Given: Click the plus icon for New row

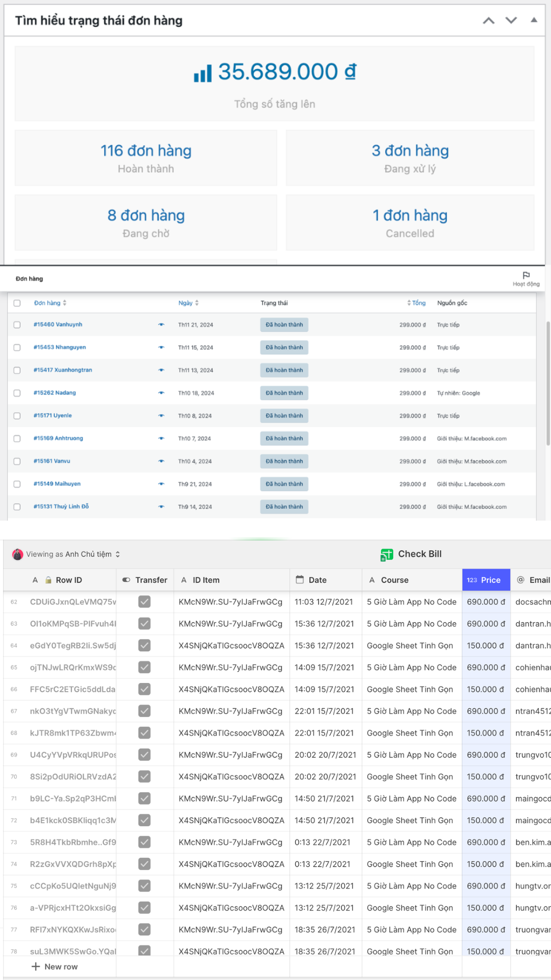Looking at the screenshot, I should point(36,966).
